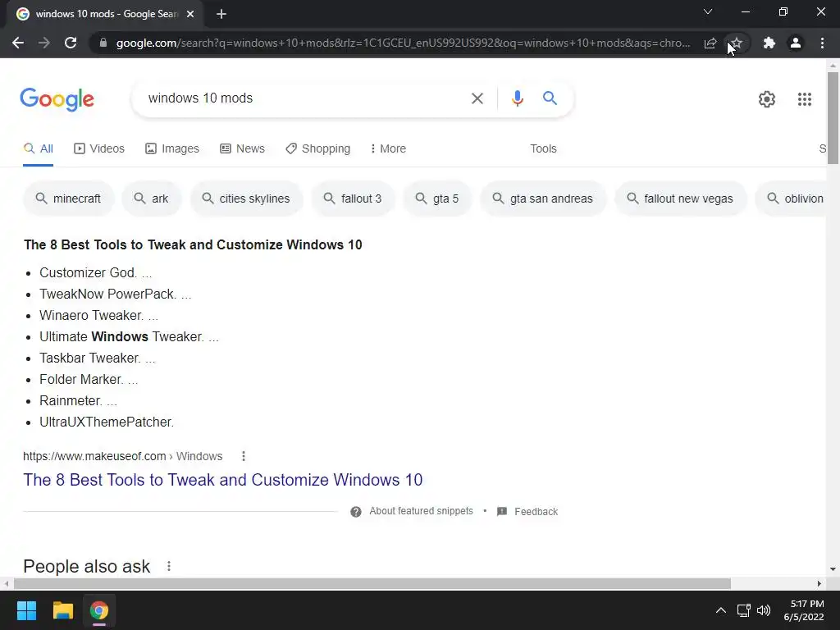This screenshot has height=630, width=840.
Task: Open The 8 Best Tools result link
Action: [x=223, y=480]
